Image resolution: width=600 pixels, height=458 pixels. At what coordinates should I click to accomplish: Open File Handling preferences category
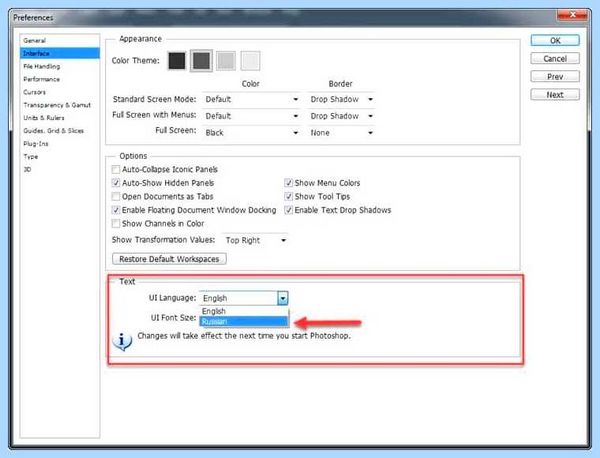tap(60, 66)
